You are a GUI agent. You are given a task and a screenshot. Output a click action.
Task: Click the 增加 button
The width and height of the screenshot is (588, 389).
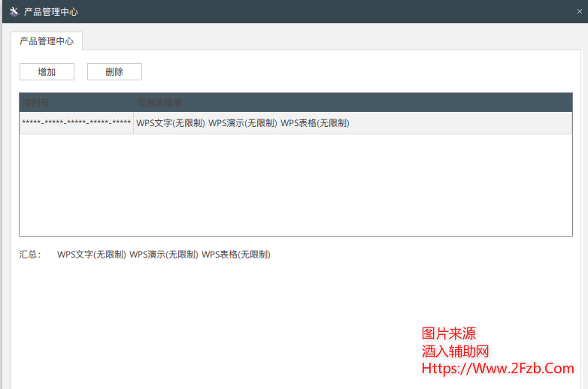[x=47, y=71]
